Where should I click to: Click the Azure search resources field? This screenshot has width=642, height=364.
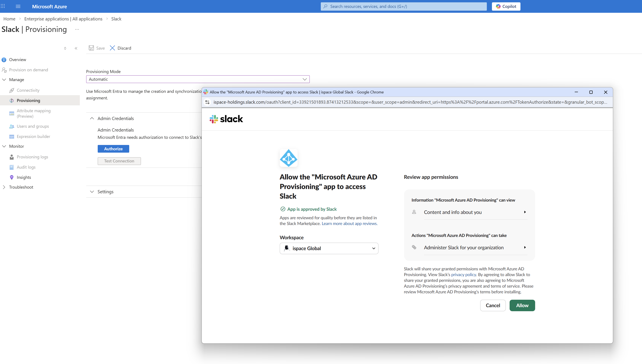[x=404, y=7]
